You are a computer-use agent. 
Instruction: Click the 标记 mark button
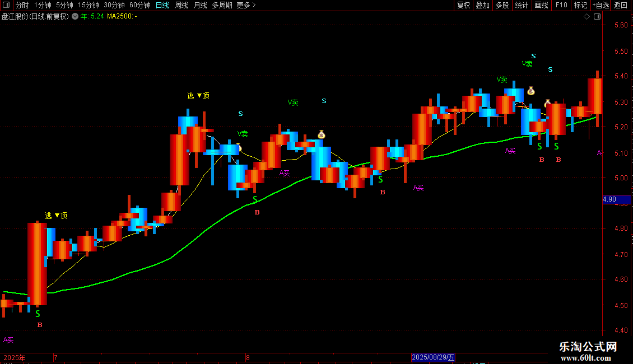point(580,5)
